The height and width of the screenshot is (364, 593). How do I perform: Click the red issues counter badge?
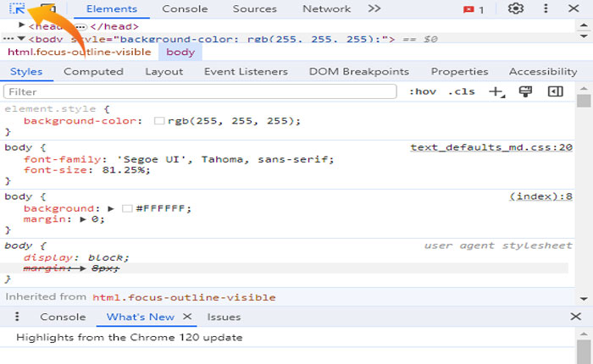pyautogui.click(x=474, y=9)
